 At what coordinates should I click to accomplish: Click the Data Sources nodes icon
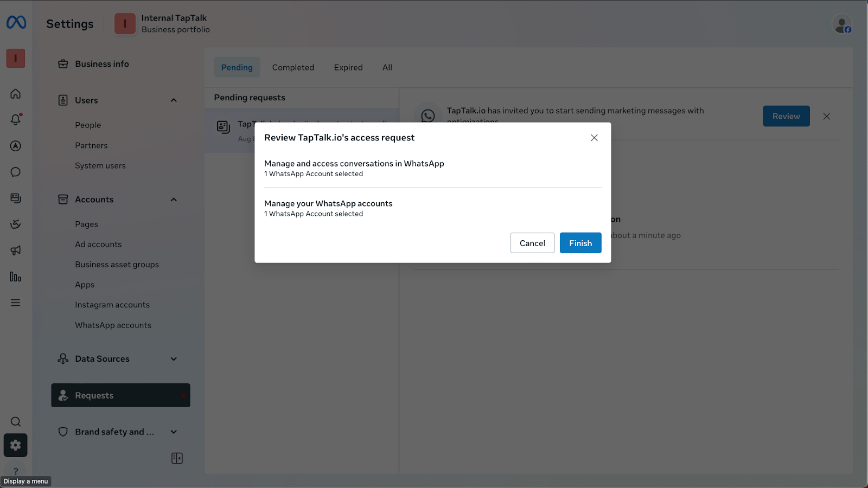tap(63, 359)
